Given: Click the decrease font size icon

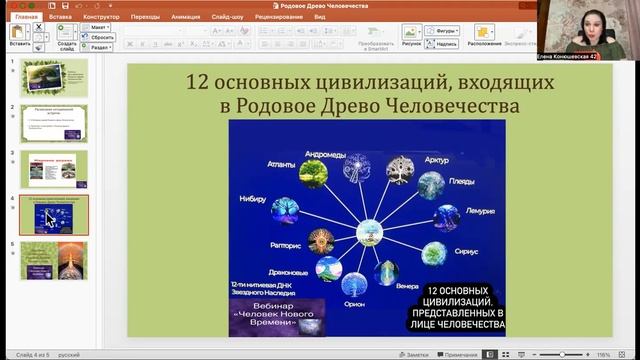Looking at the screenshot, I should [230, 31].
